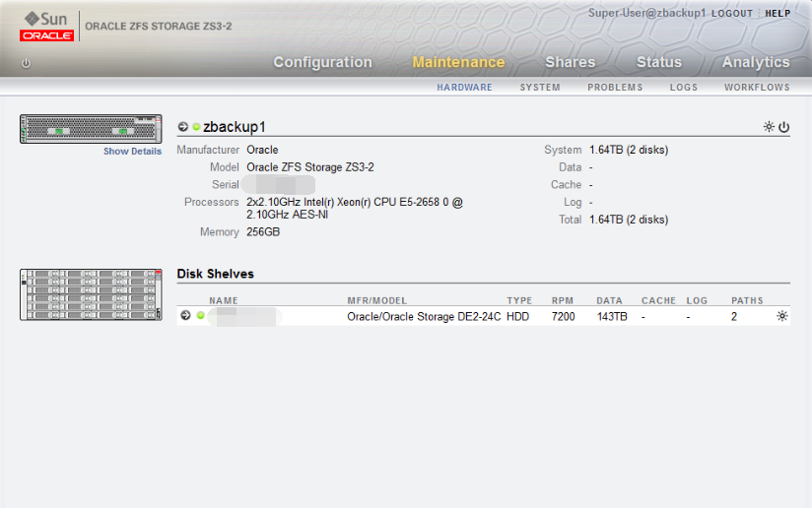
Task: Click the Total 1.64TB (2 disks) value
Action: pos(629,220)
